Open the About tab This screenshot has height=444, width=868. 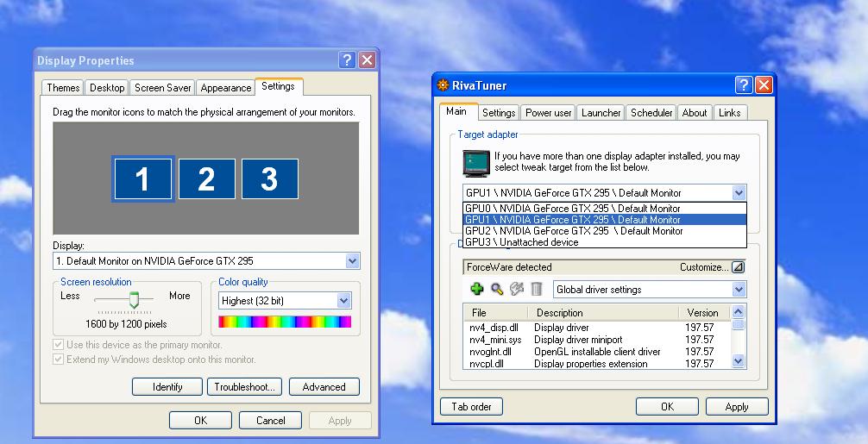(695, 113)
